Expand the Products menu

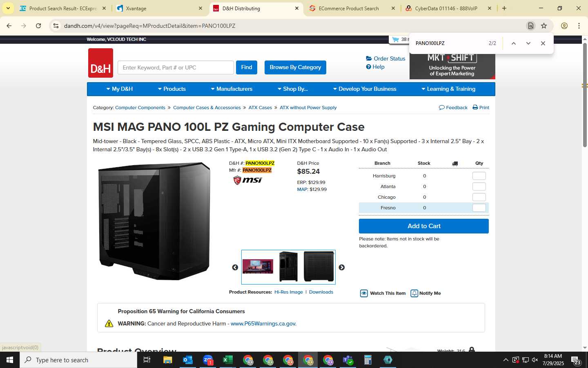pos(172,89)
